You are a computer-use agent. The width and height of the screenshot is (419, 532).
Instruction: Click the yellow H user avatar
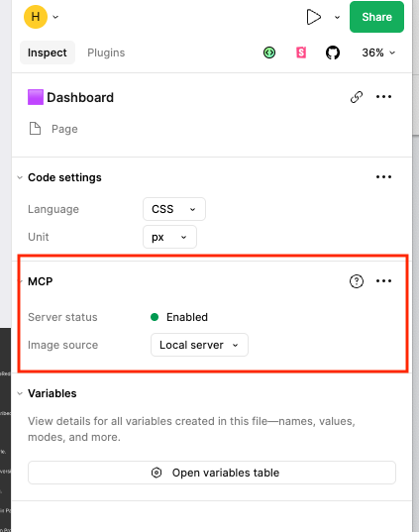(36, 17)
